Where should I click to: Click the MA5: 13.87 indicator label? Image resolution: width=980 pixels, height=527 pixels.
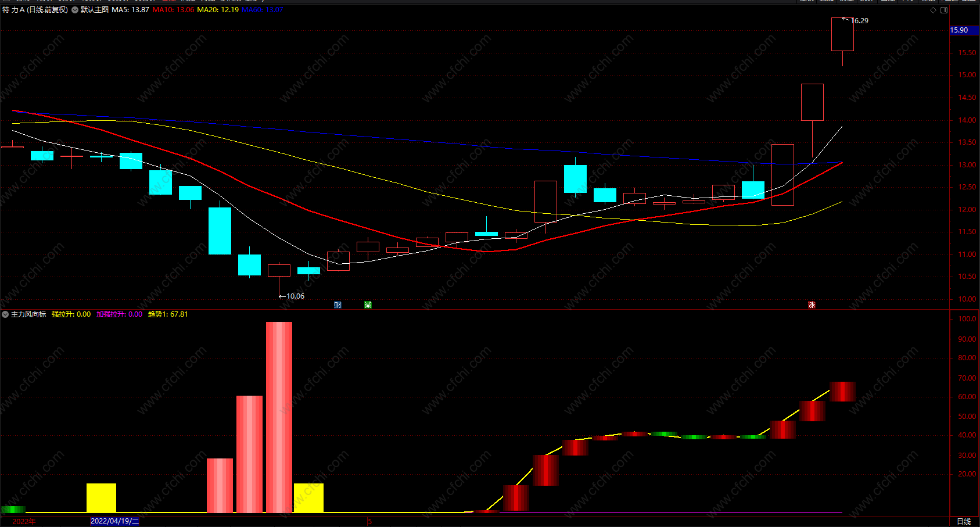click(x=130, y=10)
